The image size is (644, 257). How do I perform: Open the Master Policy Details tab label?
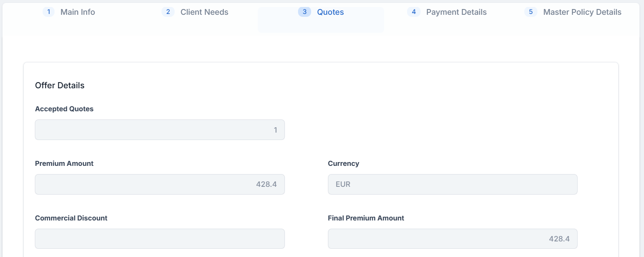pos(582,12)
